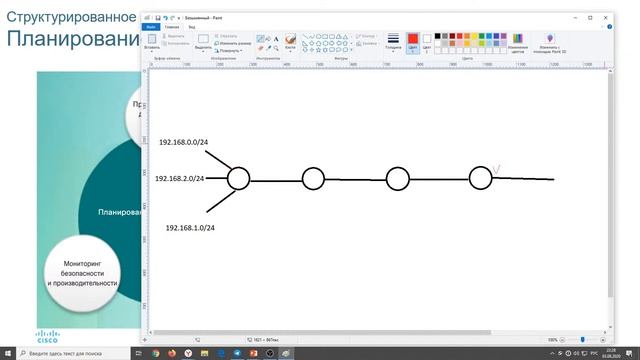
Task: Choose yellow color in palette
Action: click(475, 36)
